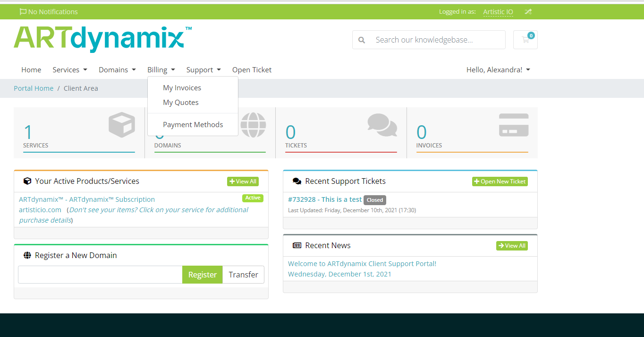This screenshot has width=644, height=337.
Task: Click the 'Wednesday, December 1st, 2021' news date
Action: click(x=339, y=274)
